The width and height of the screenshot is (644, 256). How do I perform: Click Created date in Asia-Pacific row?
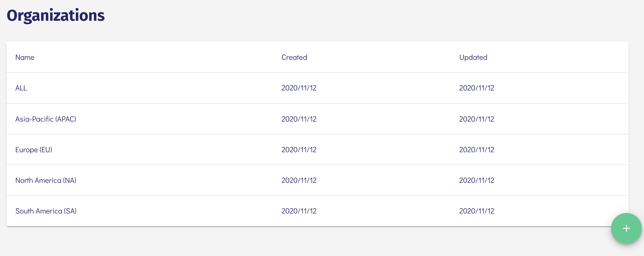pos(299,119)
